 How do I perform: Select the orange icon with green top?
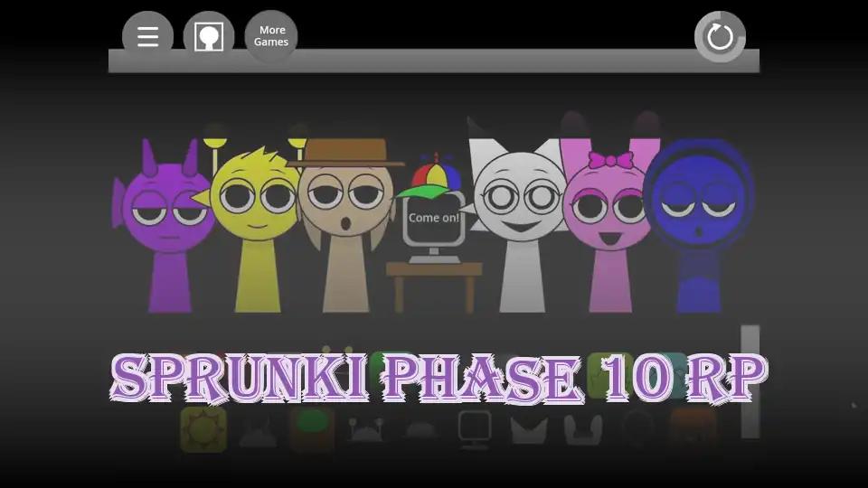click(312, 429)
